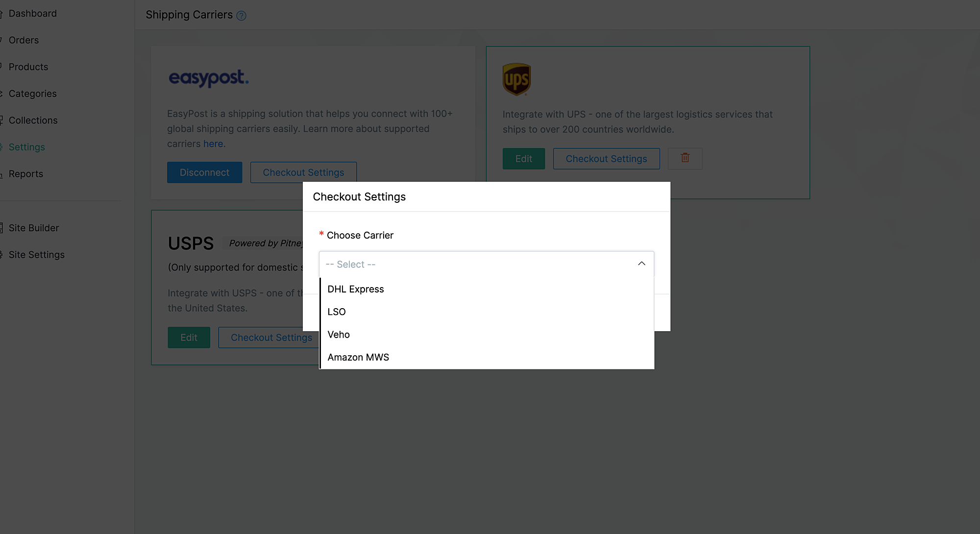The width and height of the screenshot is (980, 534).
Task: Open the Reports sidebar section
Action: point(25,174)
